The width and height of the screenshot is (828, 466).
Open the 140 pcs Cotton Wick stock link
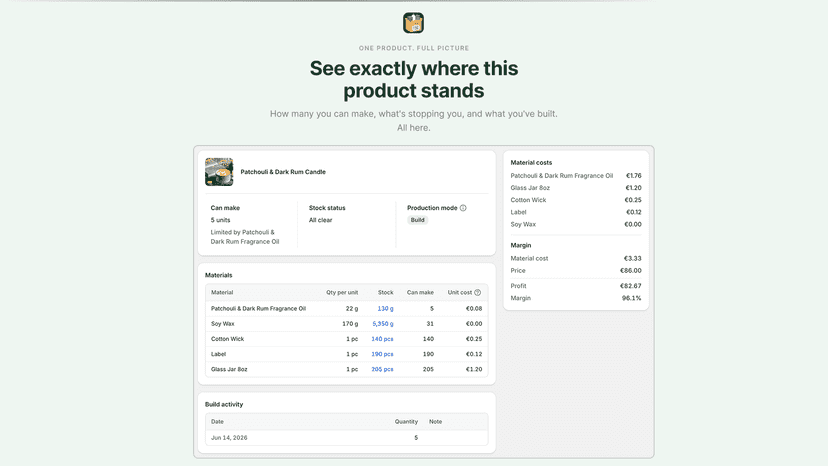[382, 339]
